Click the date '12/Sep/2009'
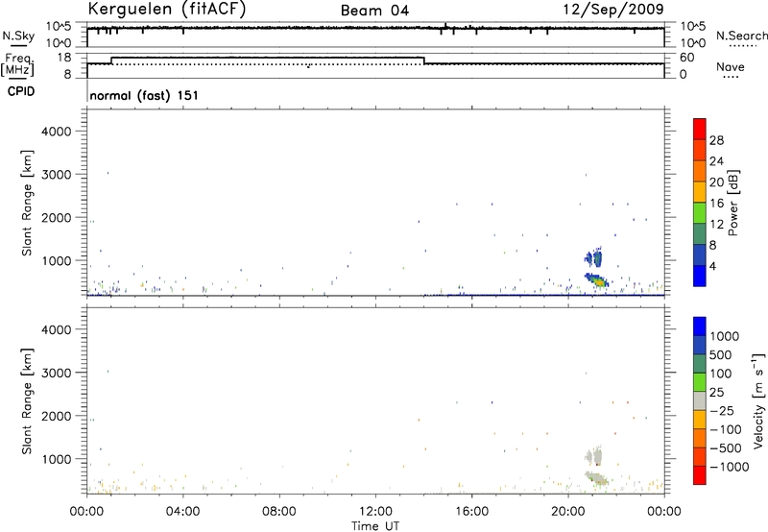Image resolution: width=768 pixels, height=532 pixels. click(x=613, y=10)
